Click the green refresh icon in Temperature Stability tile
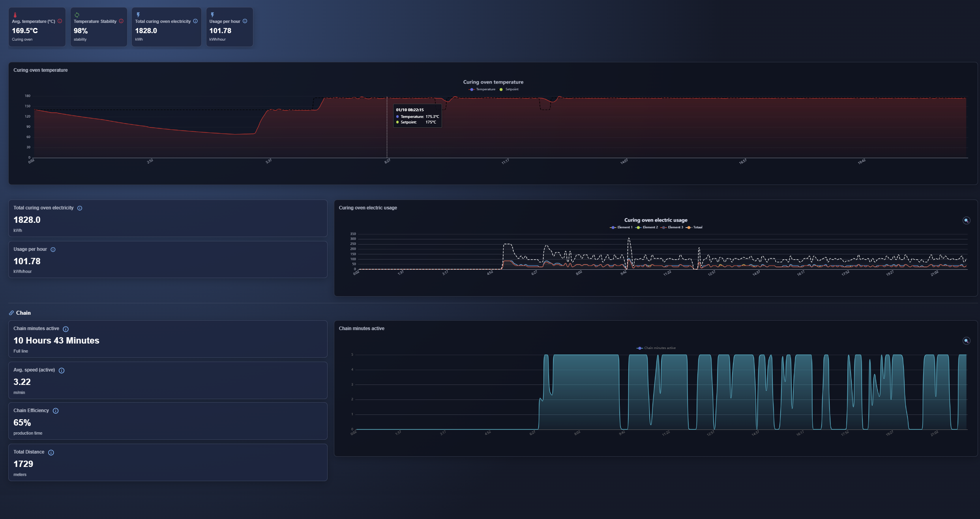 [x=77, y=15]
